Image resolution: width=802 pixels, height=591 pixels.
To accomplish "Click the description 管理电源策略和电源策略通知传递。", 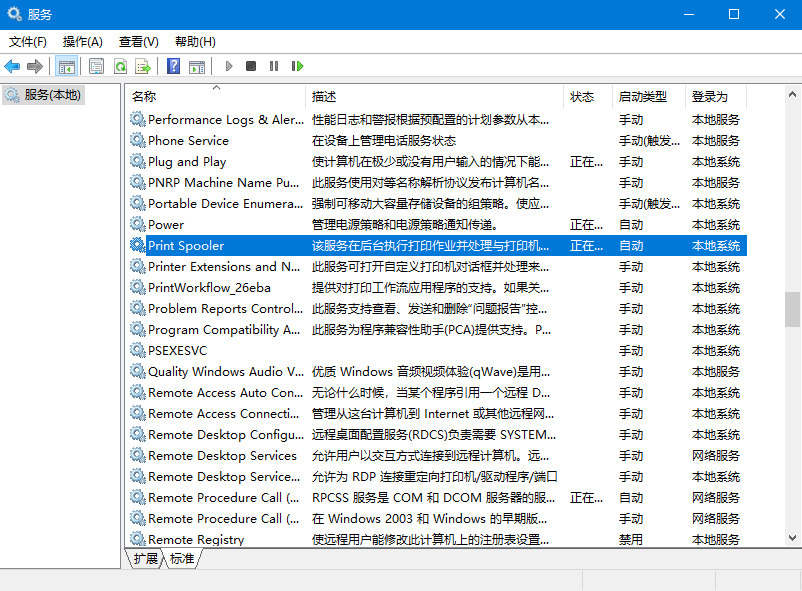I will (405, 225).
